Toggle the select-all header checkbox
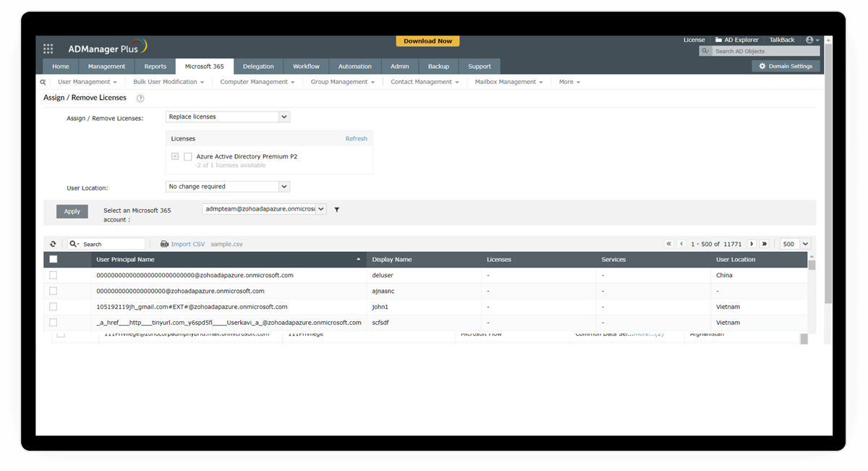Viewport: 868px width, 471px height. tap(53, 260)
